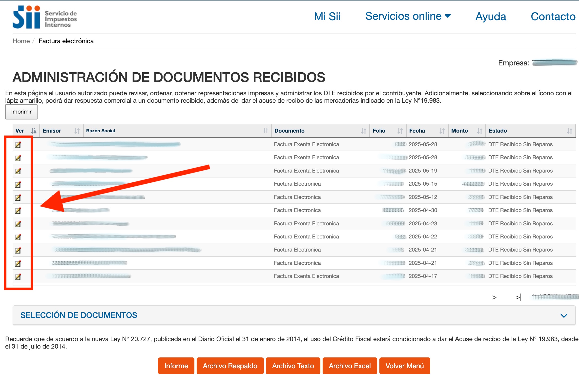Click Archivo Excel button
This screenshot has height=392, width=579.
[x=350, y=366]
